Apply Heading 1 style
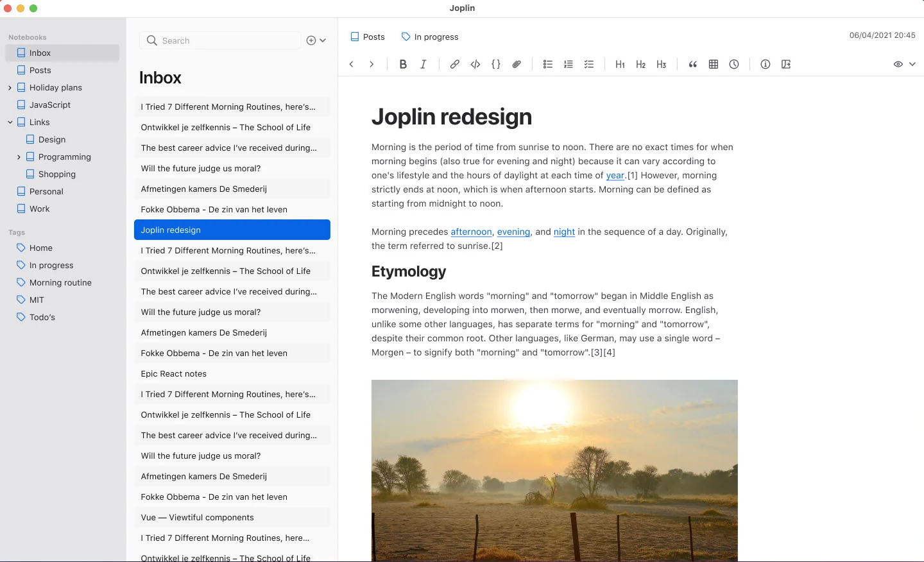 tap(620, 64)
